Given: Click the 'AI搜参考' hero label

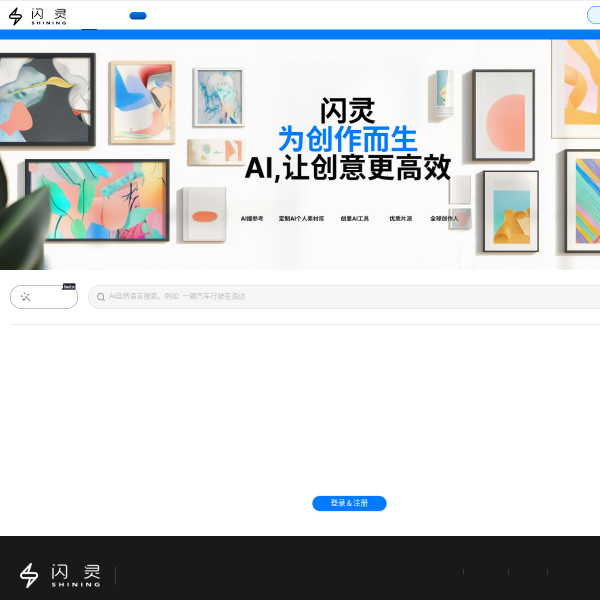Looking at the screenshot, I should click(x=252, y=218).
